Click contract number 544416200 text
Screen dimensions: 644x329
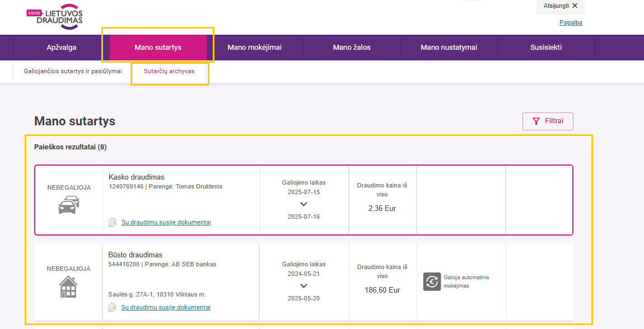pyautogui.click(x=124, y=264)
